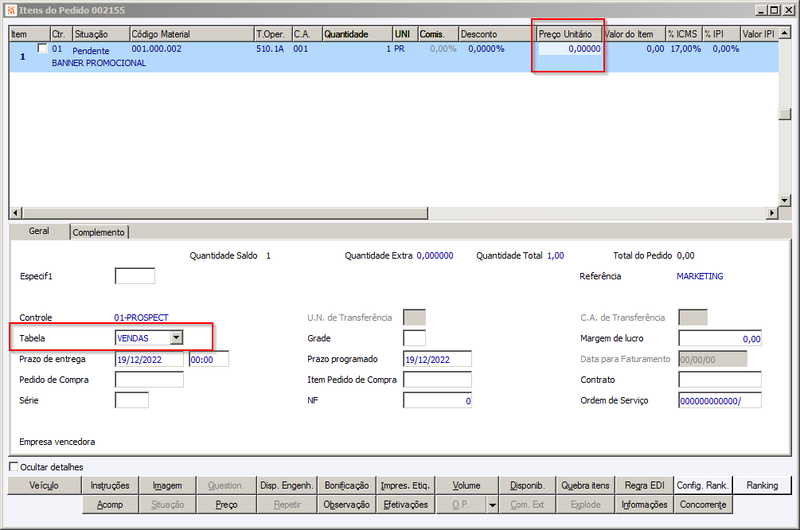
Task: Click the Margem de lucro field
Action: 720,338
